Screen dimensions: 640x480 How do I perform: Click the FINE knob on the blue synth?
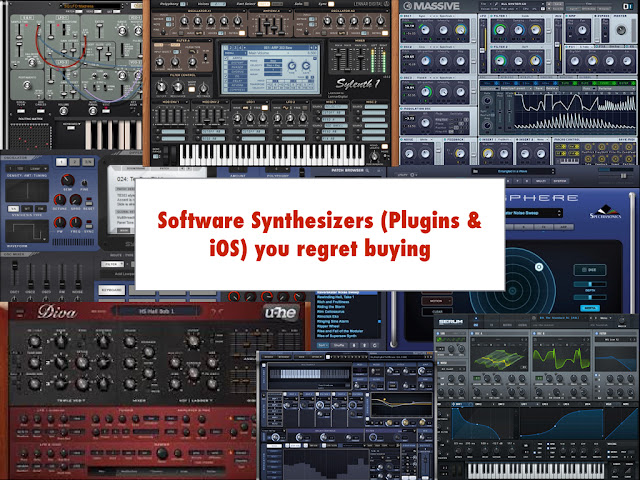[x=84, y=183]
